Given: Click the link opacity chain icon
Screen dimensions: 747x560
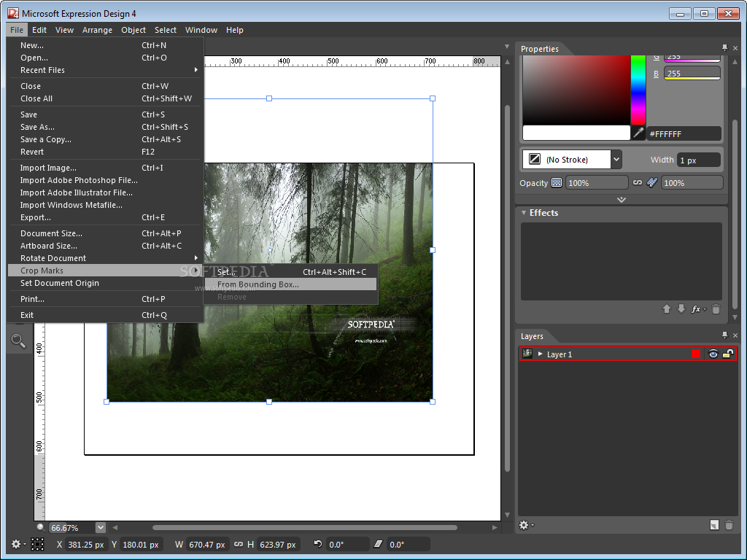Looking at the screenshot, I should pyautogui.click(x=638, y=182).
